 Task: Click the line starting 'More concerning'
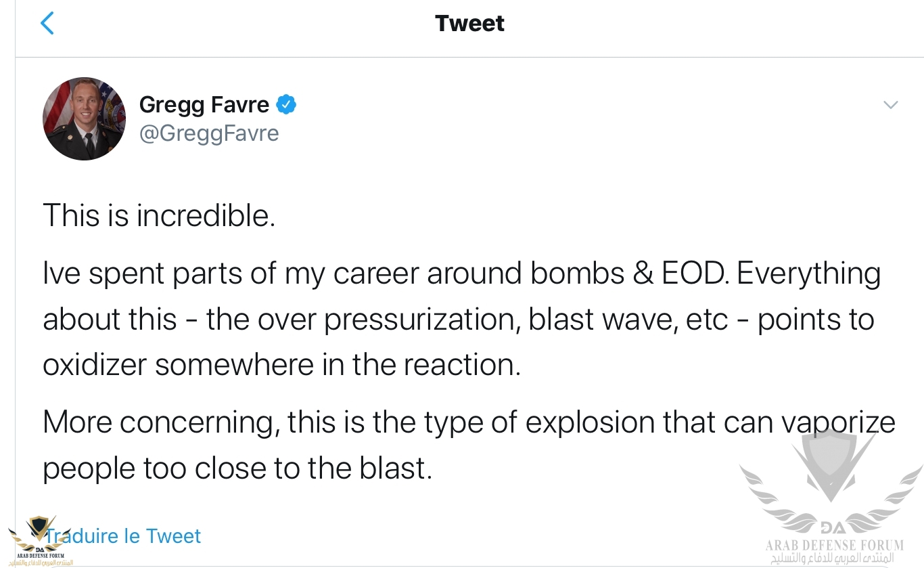[468, 422]
